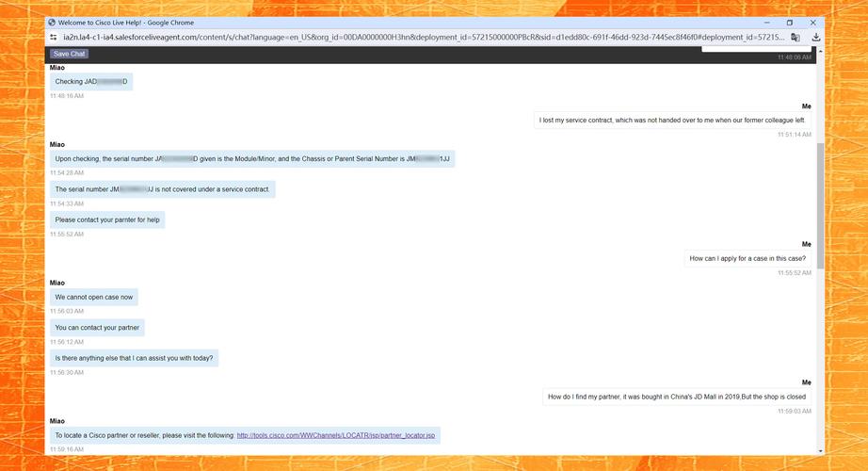Screen dimensions: 868x471
Task: Click 'How can I apply for a case' message
Action: pos(747,258)
